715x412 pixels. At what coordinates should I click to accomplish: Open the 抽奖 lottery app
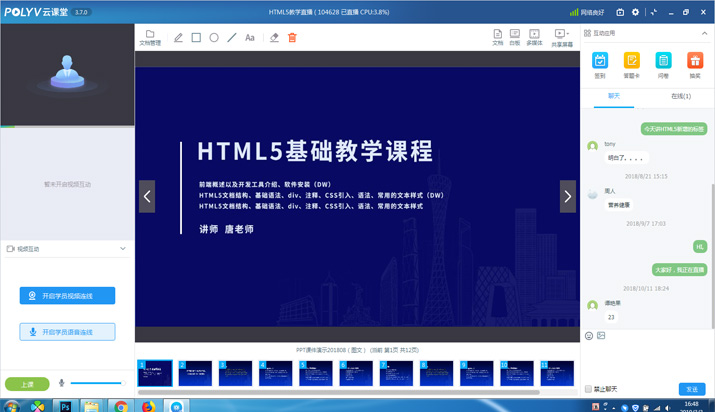pyautogui.click(x=695, y=65)
